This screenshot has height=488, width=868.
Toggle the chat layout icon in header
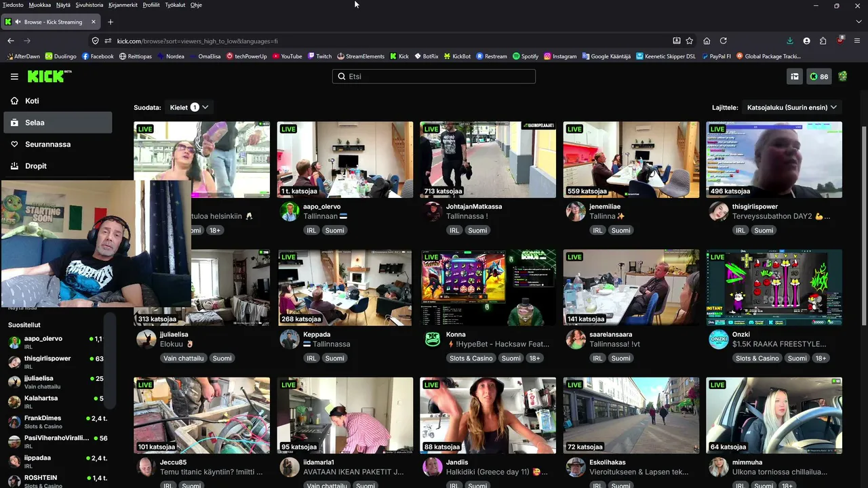point(794,77)
